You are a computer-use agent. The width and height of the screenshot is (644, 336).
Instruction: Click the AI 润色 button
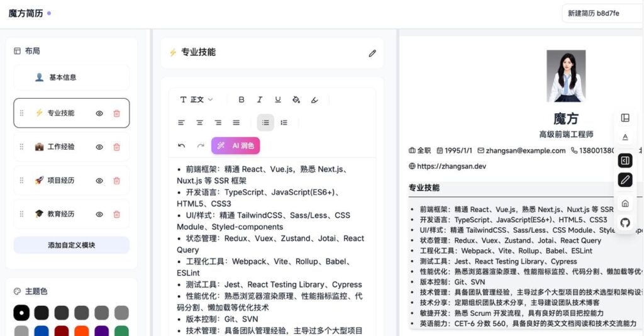coord(235,145)
